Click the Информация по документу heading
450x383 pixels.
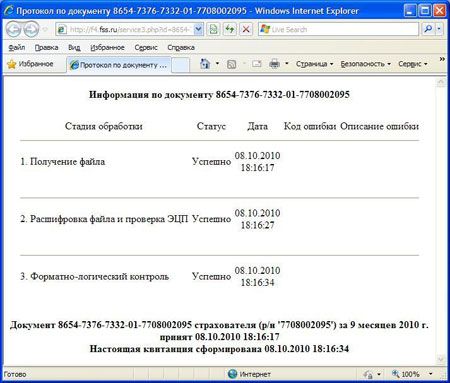219,95
